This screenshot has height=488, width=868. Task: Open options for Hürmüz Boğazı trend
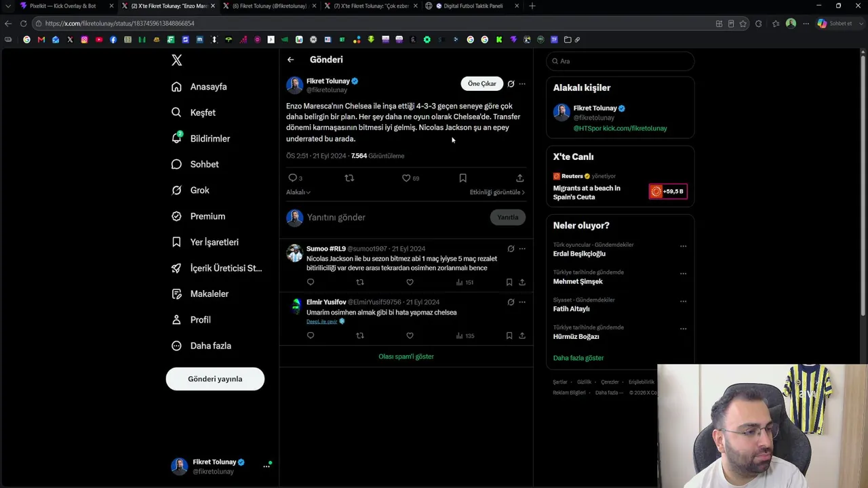tap(683, 329)
